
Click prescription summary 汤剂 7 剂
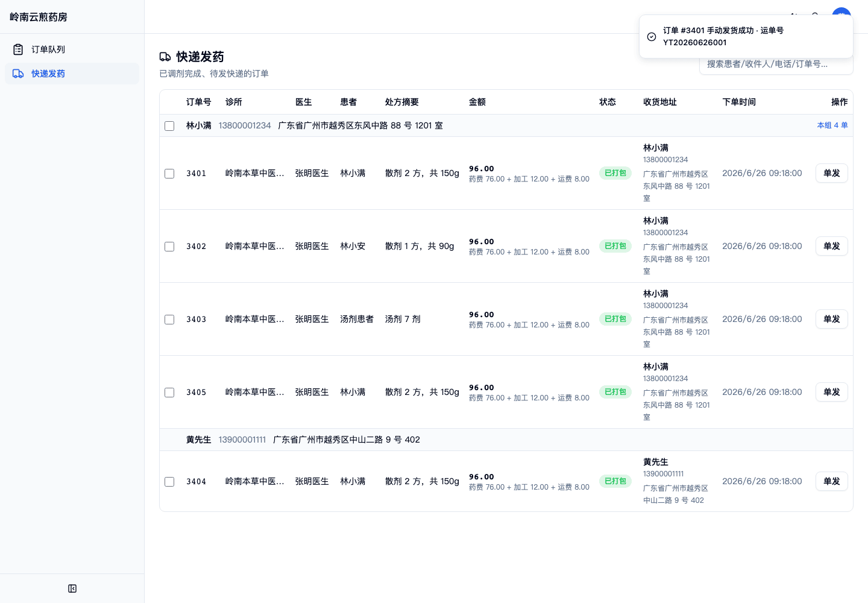click(x=403, y=319)
